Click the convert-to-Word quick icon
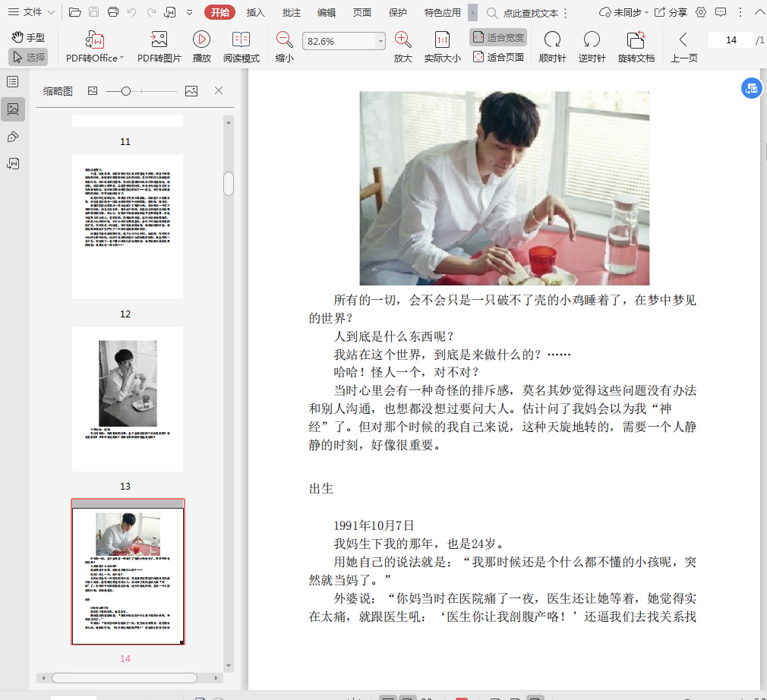Screen dimensions: 767x700 170,12
